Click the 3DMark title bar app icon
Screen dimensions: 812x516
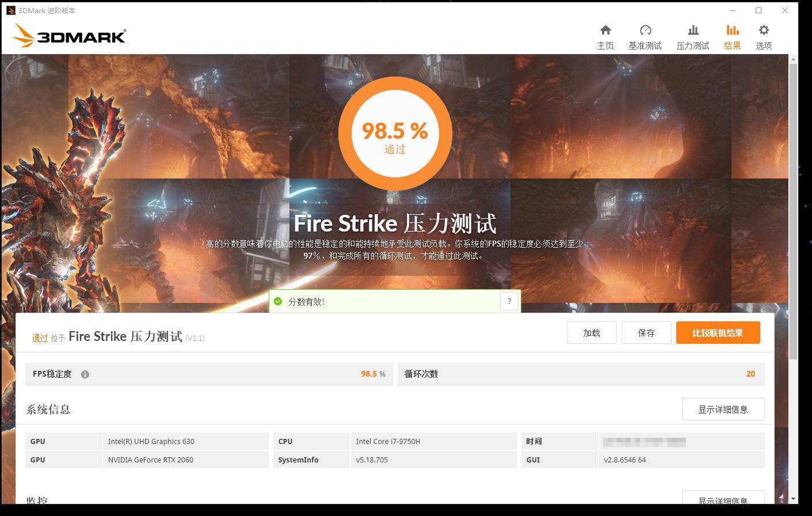click(x=10, y=10)
